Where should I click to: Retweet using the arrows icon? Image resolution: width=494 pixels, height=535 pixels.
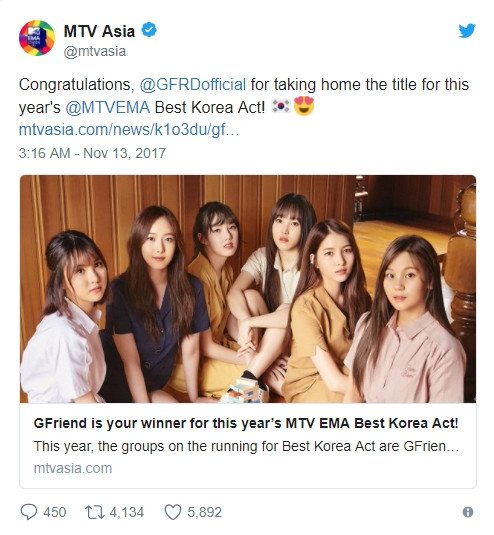pos(95,512)
